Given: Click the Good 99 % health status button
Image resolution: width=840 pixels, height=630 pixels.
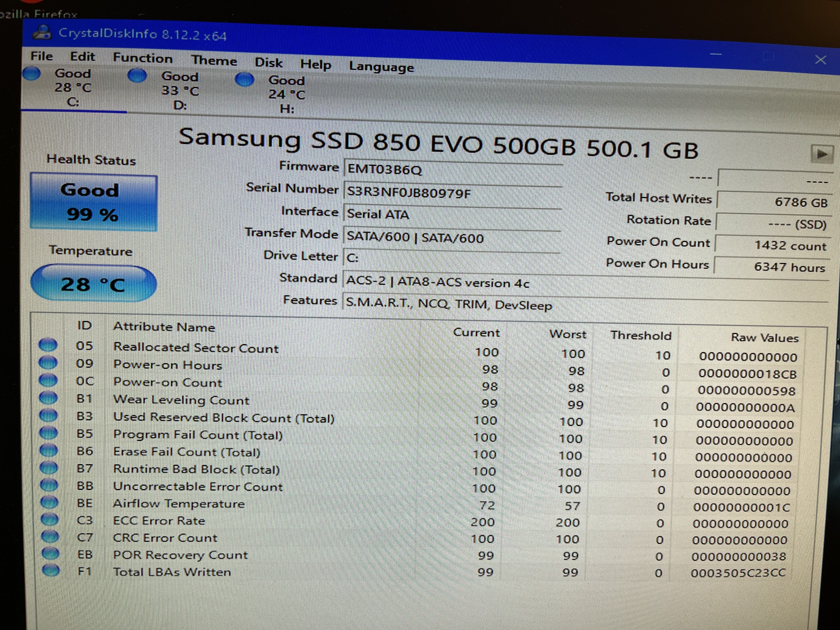Looking at the screenshot, I should pos(93,202).
